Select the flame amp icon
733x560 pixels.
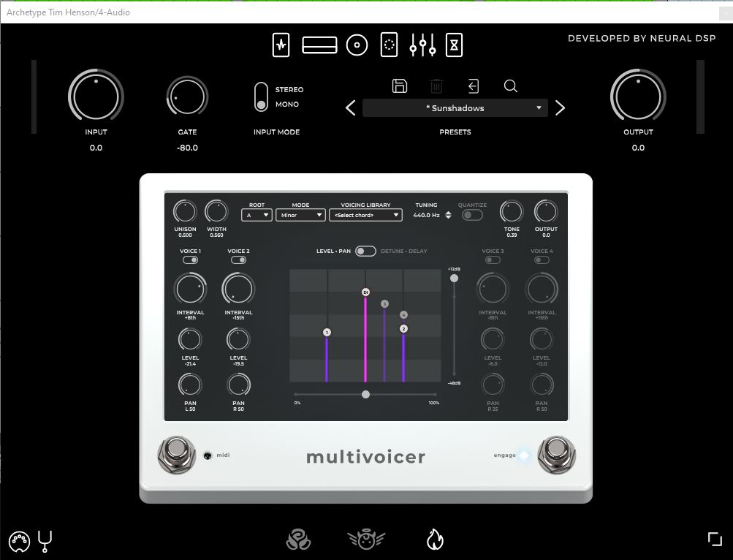[435, 540]
